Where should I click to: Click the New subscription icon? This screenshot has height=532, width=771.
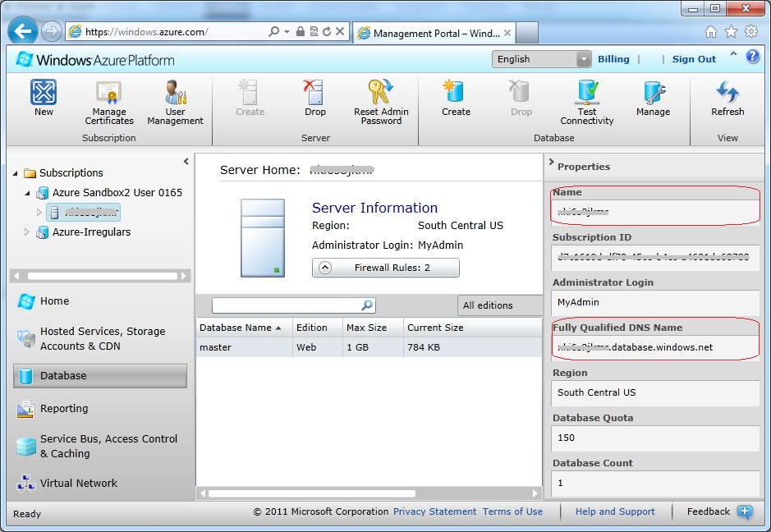[x=44, y=93]
